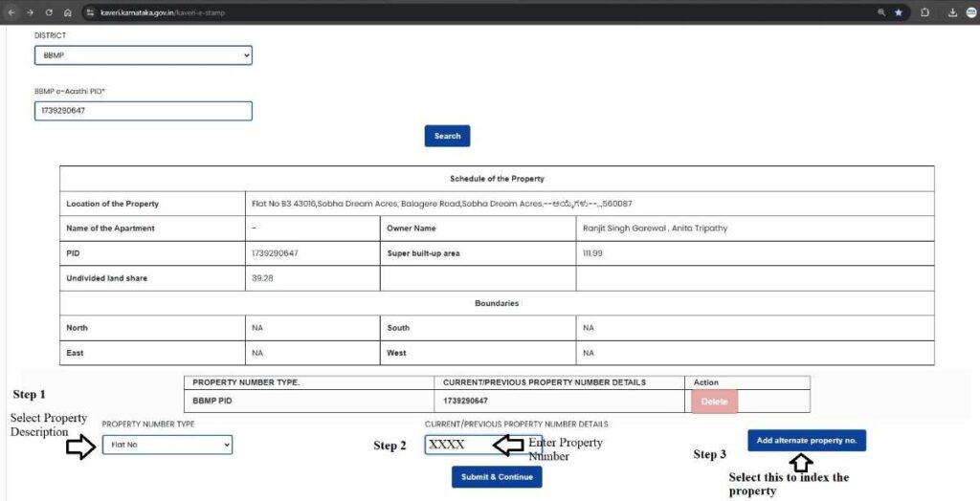View site information icon in address bar
Screen dimensions: 980x501
pyautogui.click(x=89, y=12)
